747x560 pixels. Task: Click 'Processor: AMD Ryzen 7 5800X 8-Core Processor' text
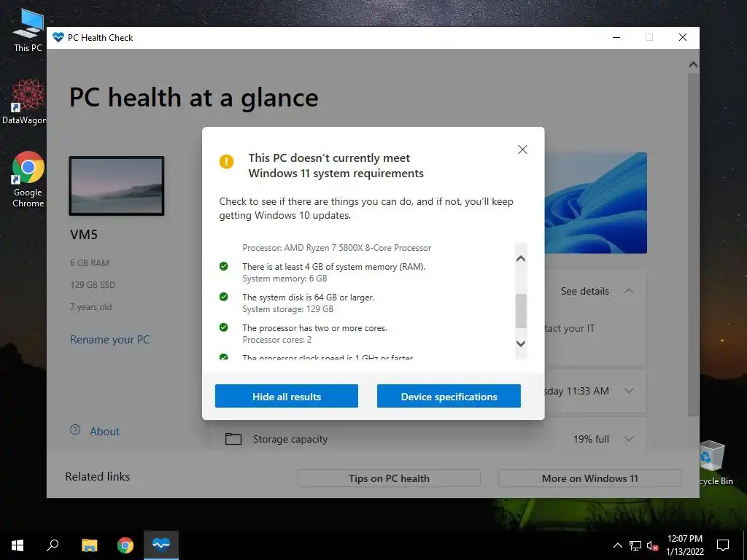point(337,248)
